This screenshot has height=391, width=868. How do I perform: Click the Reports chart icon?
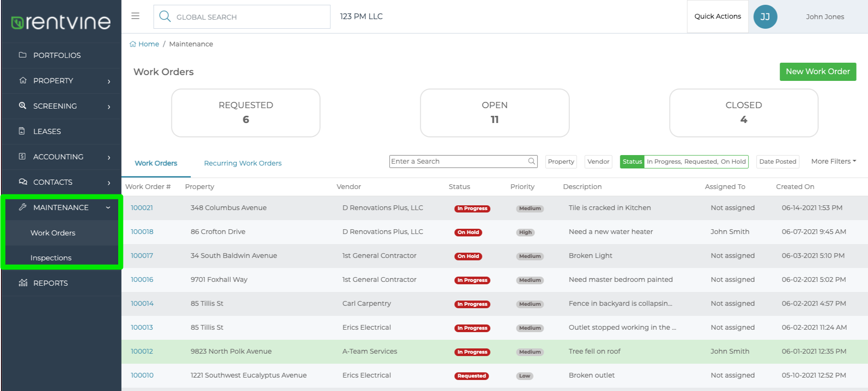(x=22, y=283)
